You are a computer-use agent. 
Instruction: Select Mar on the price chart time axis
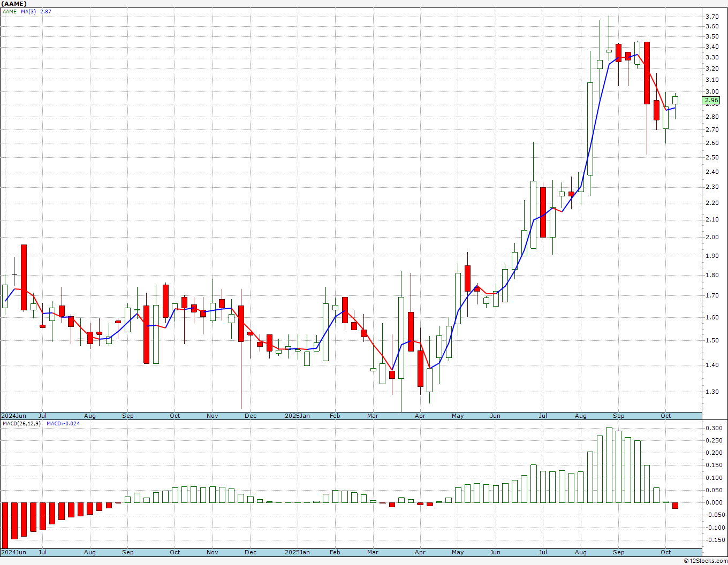(373, 416)
